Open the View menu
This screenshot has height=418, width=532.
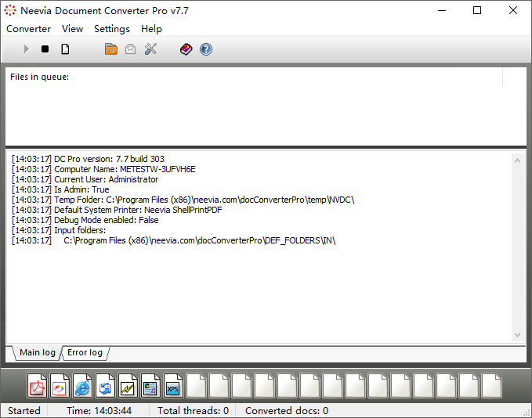click(x=72, y=29)
